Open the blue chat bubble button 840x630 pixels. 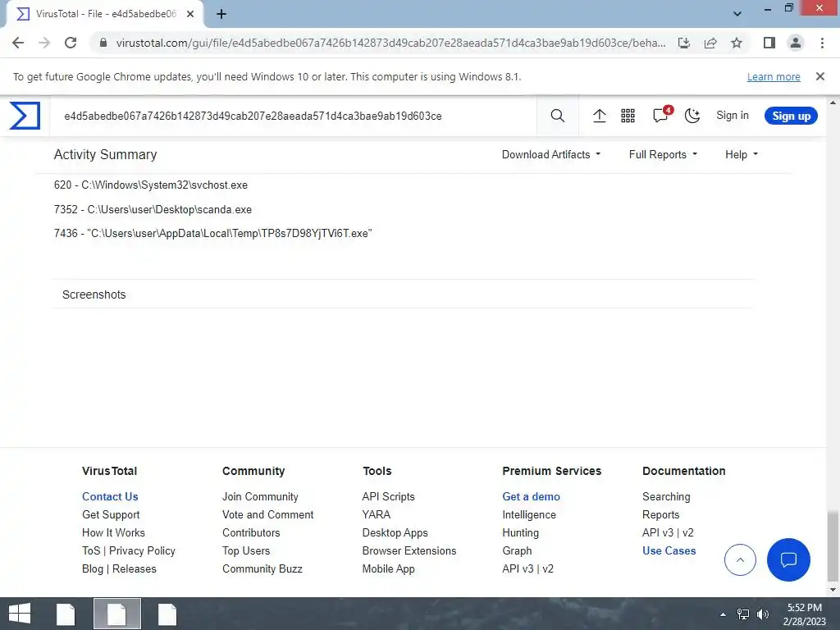click(x=788, y=559)
